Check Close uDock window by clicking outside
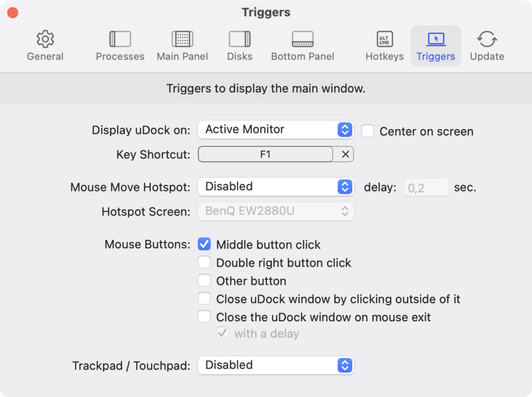Screen dimensions: 532x397 point(204,298)
